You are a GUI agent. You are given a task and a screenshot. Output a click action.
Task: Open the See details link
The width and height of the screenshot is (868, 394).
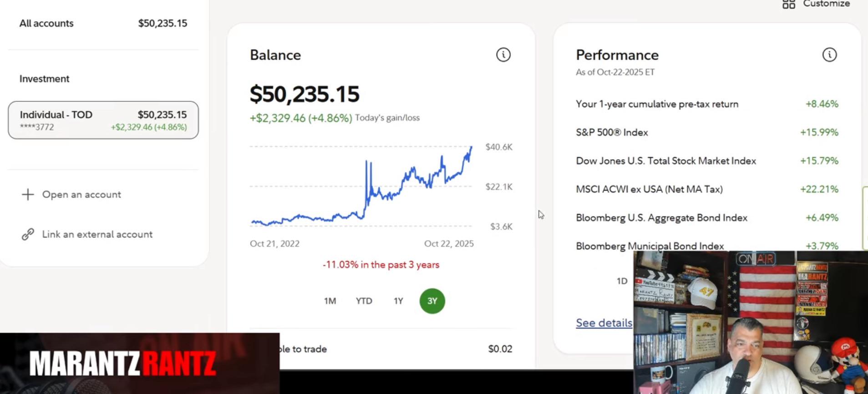[x=604, y=323]
